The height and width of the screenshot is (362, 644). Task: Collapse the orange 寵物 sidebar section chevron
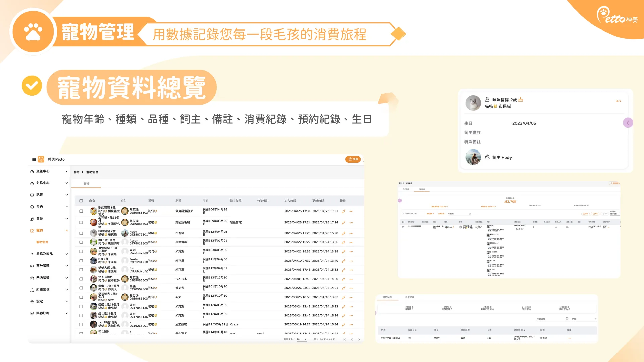click(x=66, y=231)
